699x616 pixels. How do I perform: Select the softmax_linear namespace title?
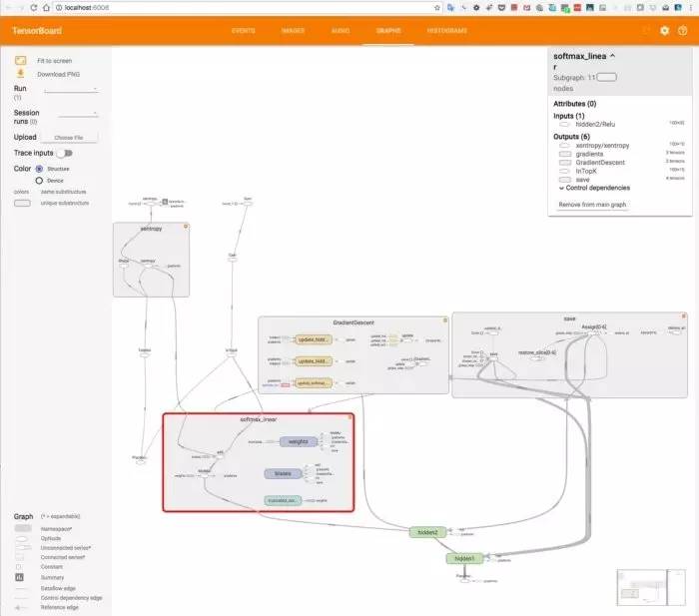pos(258,419)
